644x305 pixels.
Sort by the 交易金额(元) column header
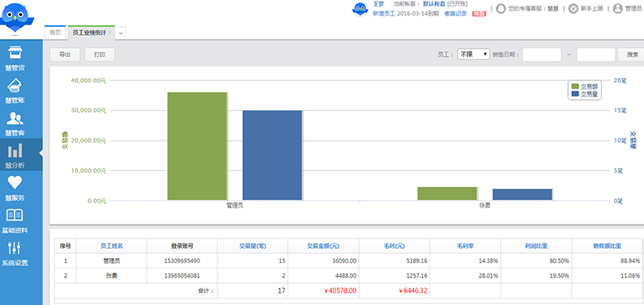(323, 246)
